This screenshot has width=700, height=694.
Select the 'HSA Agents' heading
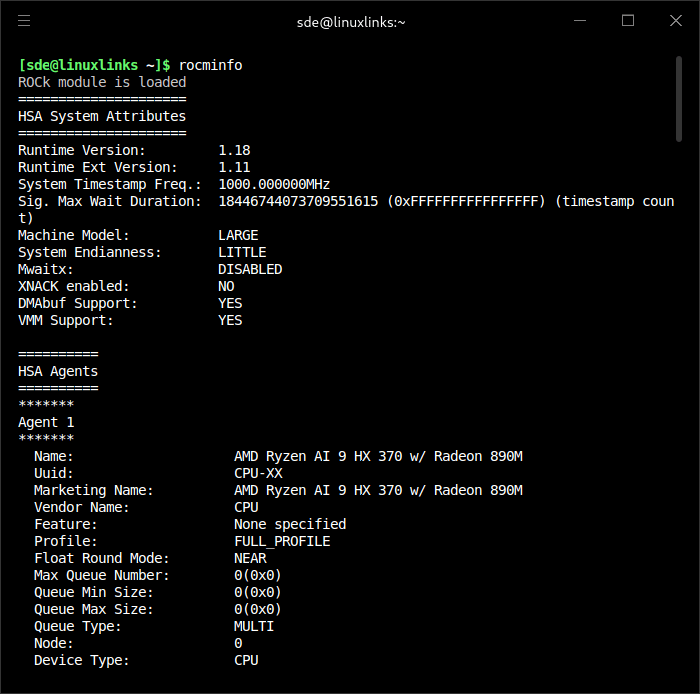[58, 371]
